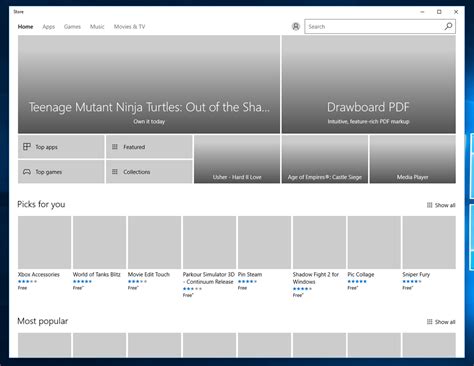Open Movie Edit Touch thumbnail
Screen dimensions: 474x366
point(154,242)
